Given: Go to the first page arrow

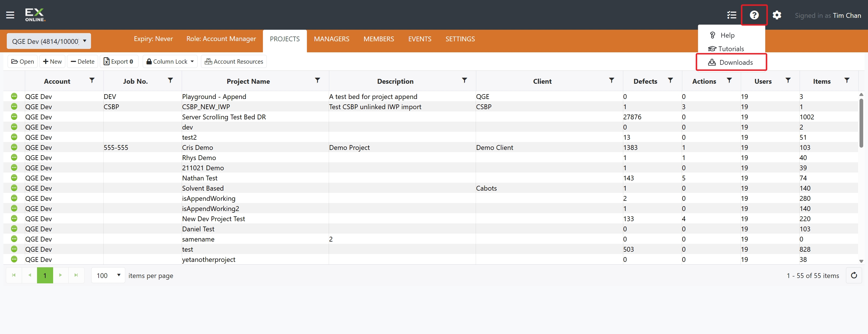Looking at the screenshot, I should 14,275.
